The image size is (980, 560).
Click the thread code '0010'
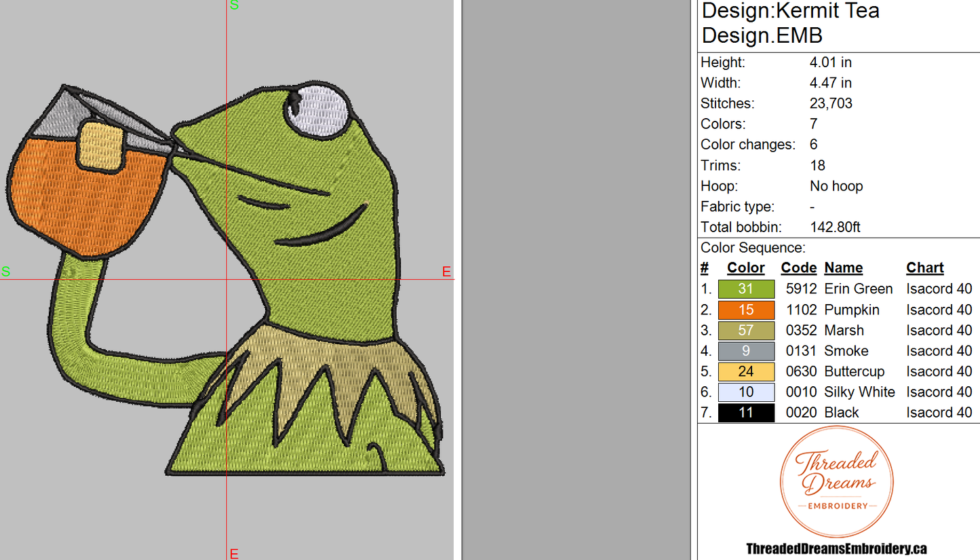tap(801, 392)
